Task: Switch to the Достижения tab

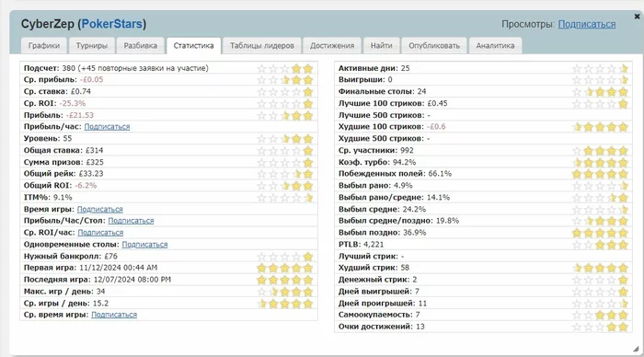Action: [332, 46]
